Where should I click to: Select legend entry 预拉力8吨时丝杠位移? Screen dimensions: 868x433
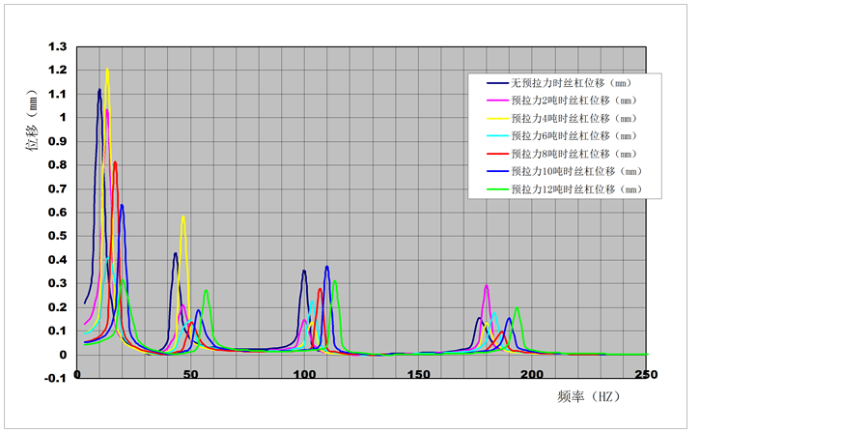point(574,154)
